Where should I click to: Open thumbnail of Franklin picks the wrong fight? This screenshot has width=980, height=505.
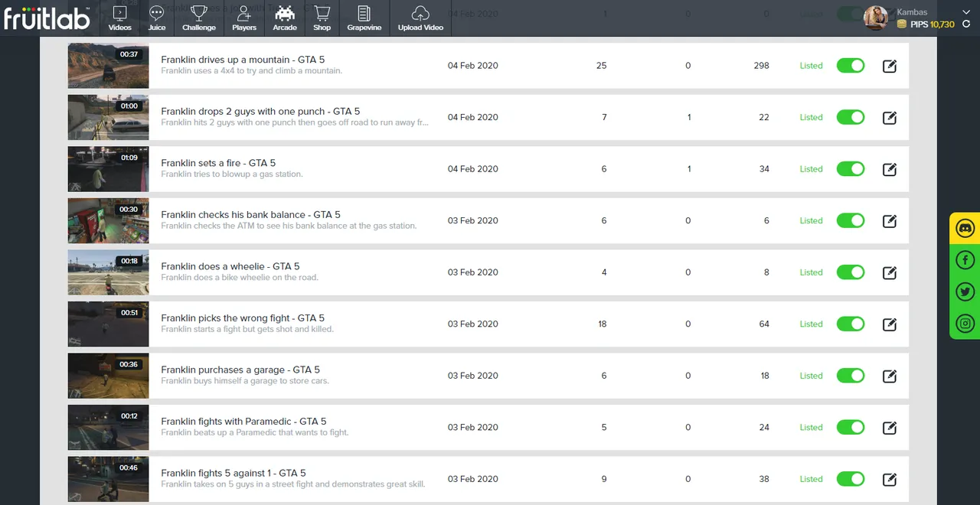pyautogui.click(x=108, y=324)
